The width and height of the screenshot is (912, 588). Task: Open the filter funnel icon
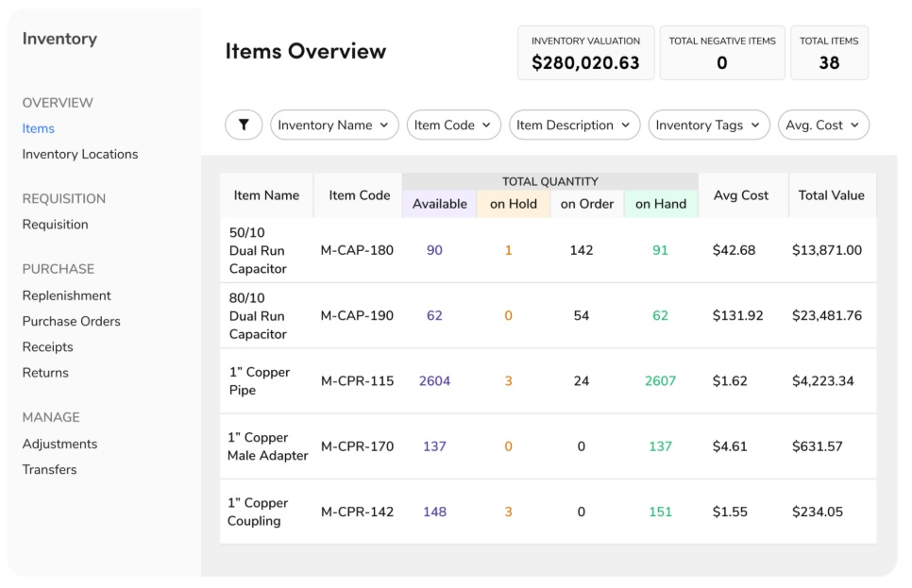[244, 124]
